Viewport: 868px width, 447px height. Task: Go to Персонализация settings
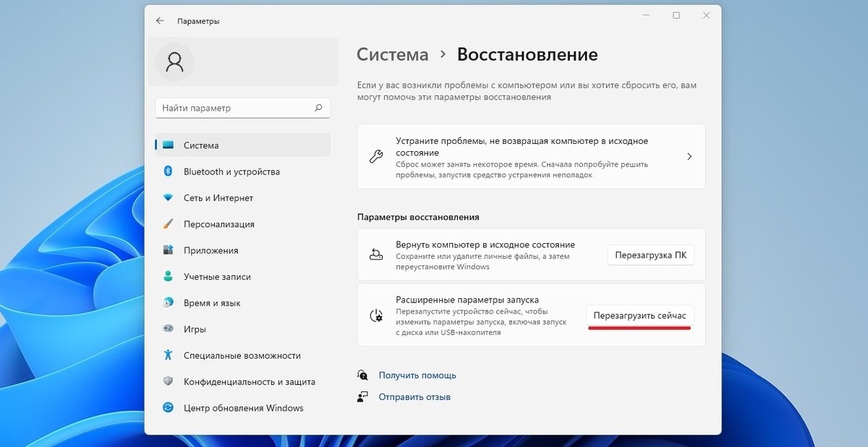coord(242,224)
